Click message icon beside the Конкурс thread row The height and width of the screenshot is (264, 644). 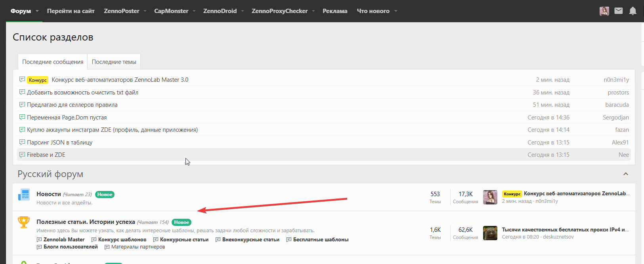pos(22,79)
